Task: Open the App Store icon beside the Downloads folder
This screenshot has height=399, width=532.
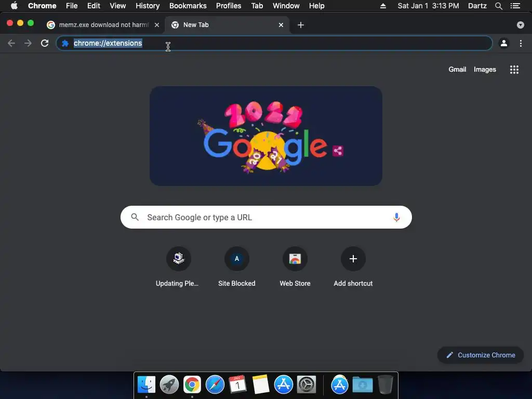Action: (340, 385)
